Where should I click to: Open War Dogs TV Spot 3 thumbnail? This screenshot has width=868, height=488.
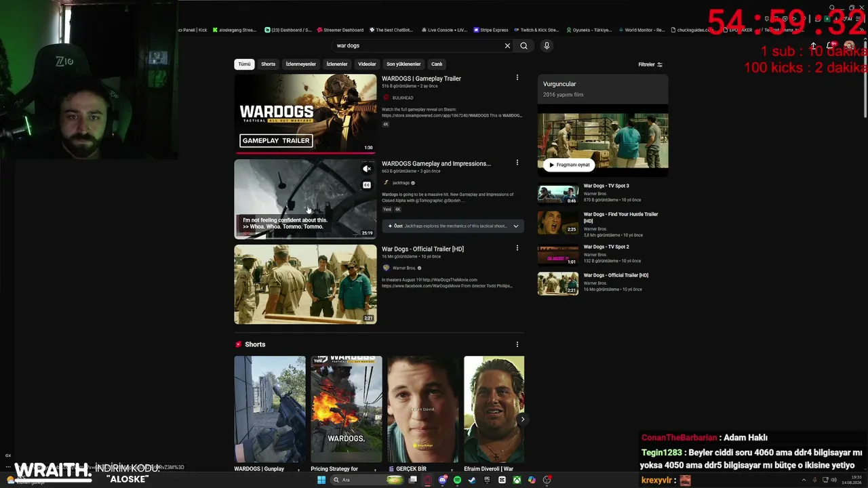coord(558,194)
